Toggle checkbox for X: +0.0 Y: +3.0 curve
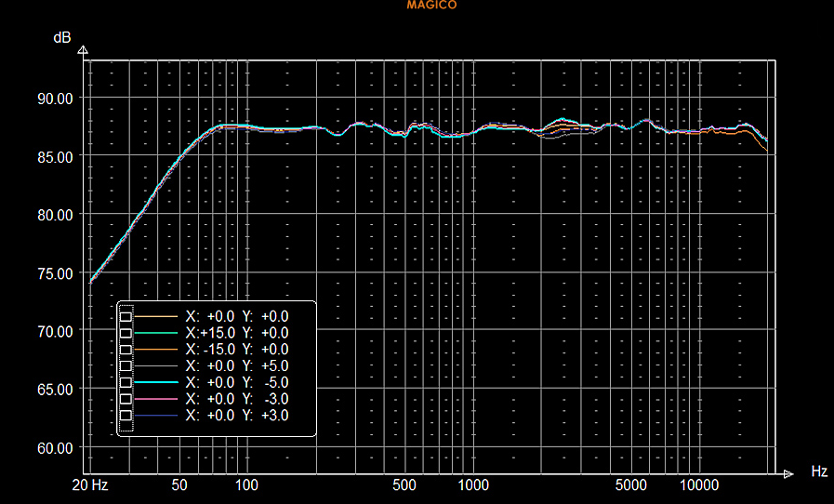The image size is (834, 504). [x=126, y=416]
